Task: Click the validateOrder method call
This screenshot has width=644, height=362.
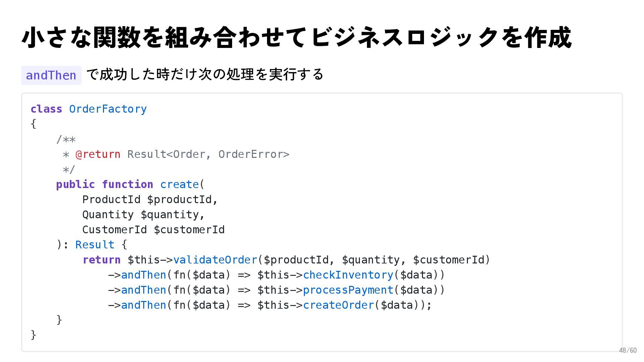Action: 215,260
